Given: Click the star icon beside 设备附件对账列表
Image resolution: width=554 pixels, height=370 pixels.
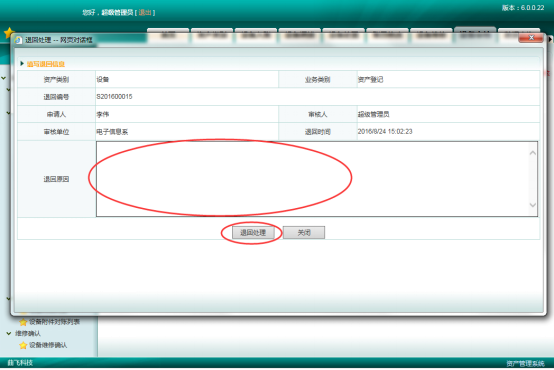Looking at the screenshot, I should [x=23, y=322].
